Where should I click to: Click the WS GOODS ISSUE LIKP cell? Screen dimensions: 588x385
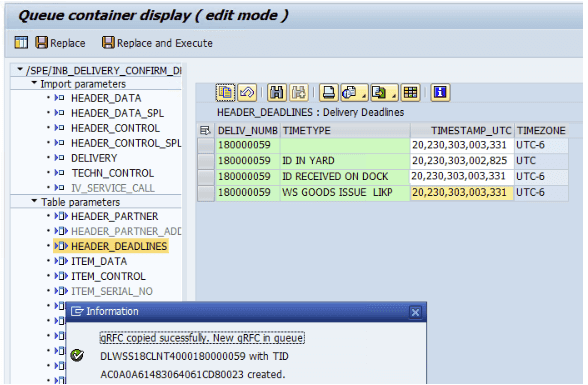345,193
